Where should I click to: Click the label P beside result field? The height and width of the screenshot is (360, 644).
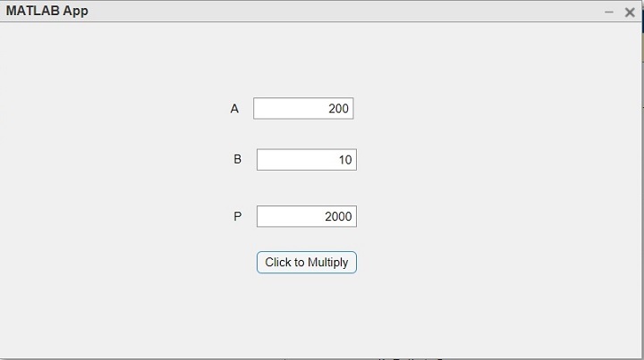(x=237, y=216)
